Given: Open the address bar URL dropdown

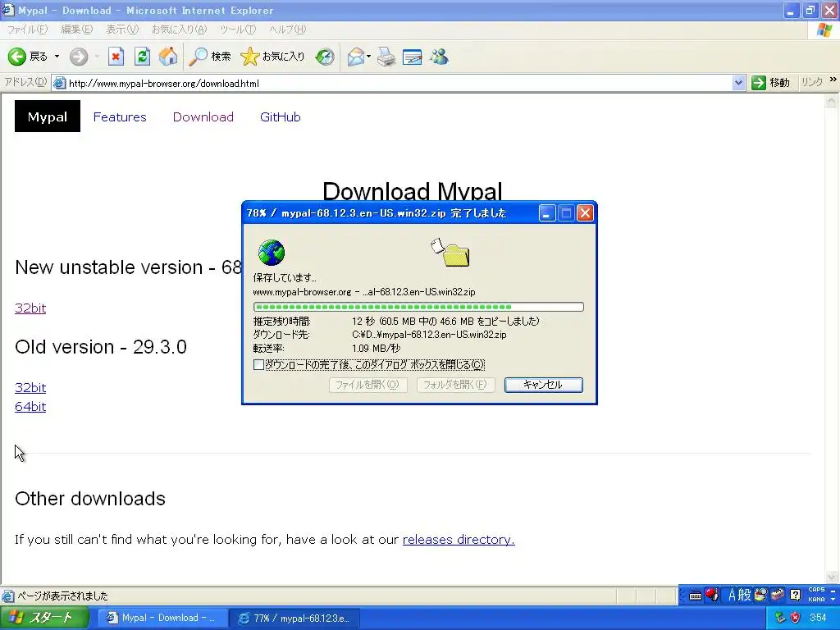Looking at the screenshot, I should [738, 83].
